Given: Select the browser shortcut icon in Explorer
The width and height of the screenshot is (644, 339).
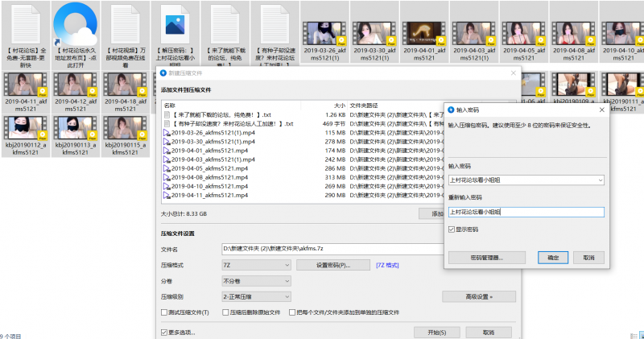Looking at the screenshot, I should point(75,25).
